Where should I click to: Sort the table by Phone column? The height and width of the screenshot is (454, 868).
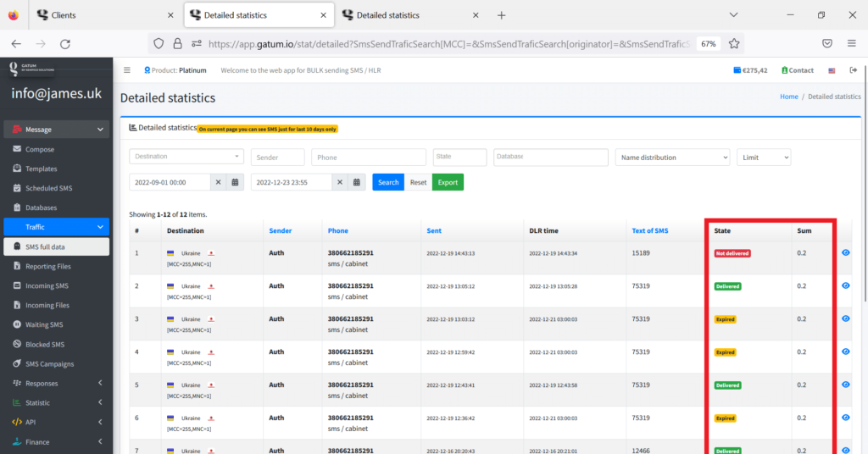[x=337, y=230]
